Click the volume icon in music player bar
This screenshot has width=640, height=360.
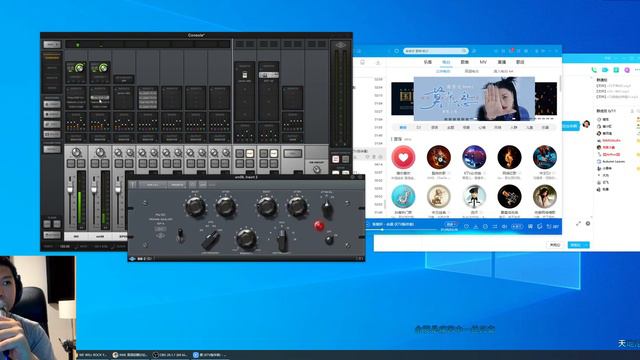point(504,226)
